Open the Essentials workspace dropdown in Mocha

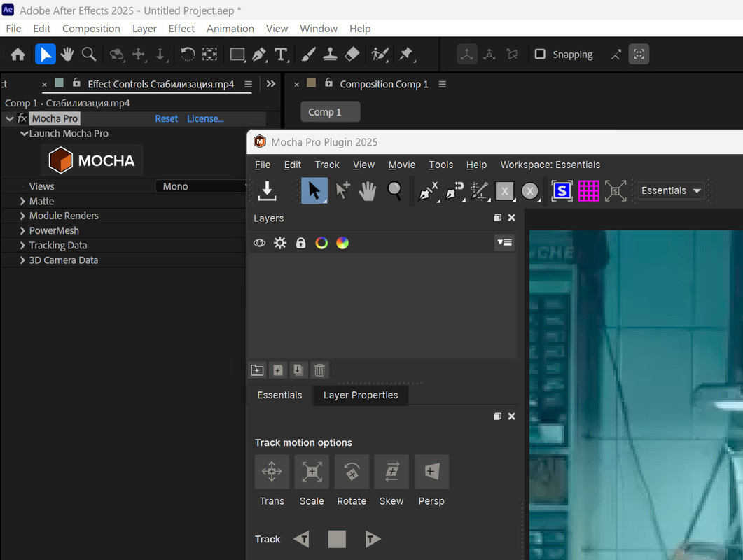pyautogui.click(x=670, y=190)
